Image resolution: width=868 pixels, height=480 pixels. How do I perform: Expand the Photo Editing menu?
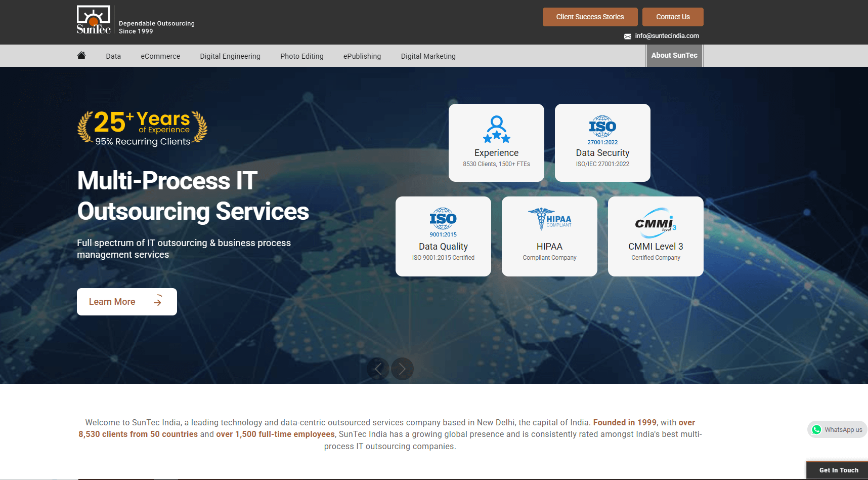tap(302, 56)
